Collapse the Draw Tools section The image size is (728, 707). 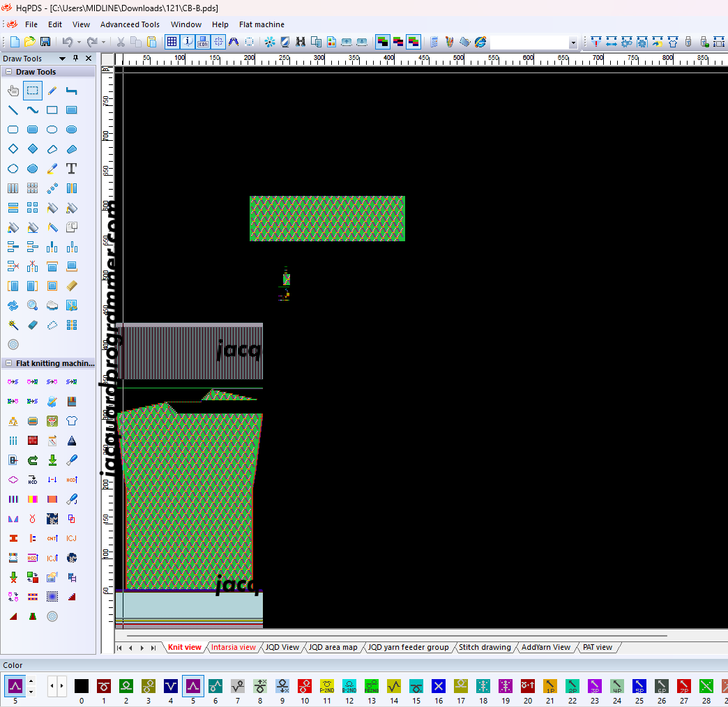(x=8, y=72)
